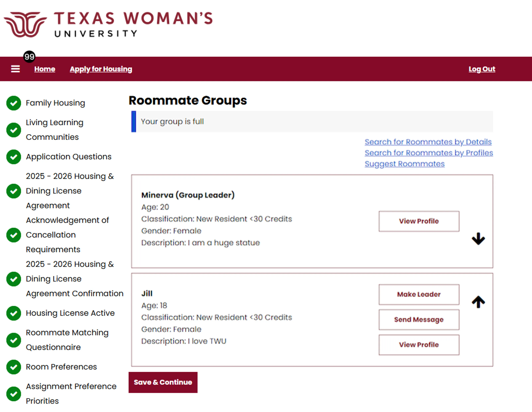
Task: Make Jill the group leader
Action: 419,294
